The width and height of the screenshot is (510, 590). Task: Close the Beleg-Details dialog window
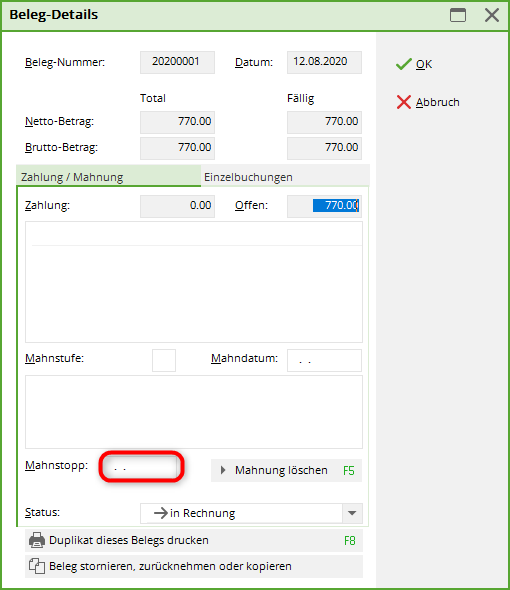point(492,15)
